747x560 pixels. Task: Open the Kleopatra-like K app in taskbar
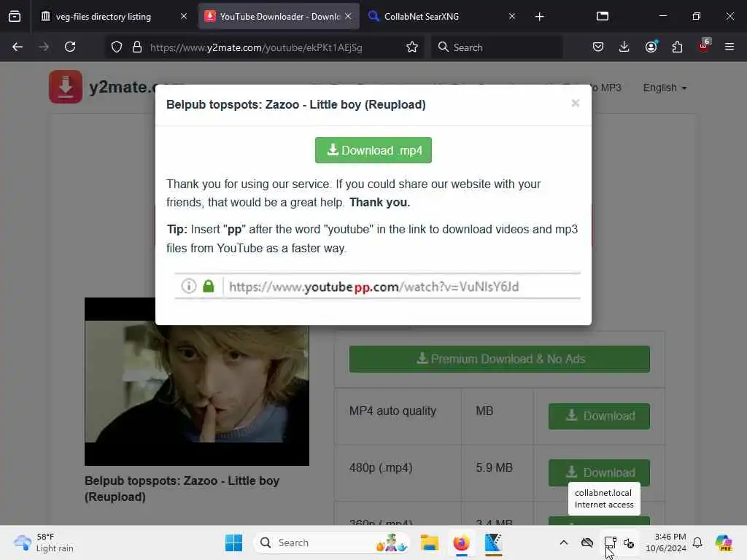[x=493, y=542]
